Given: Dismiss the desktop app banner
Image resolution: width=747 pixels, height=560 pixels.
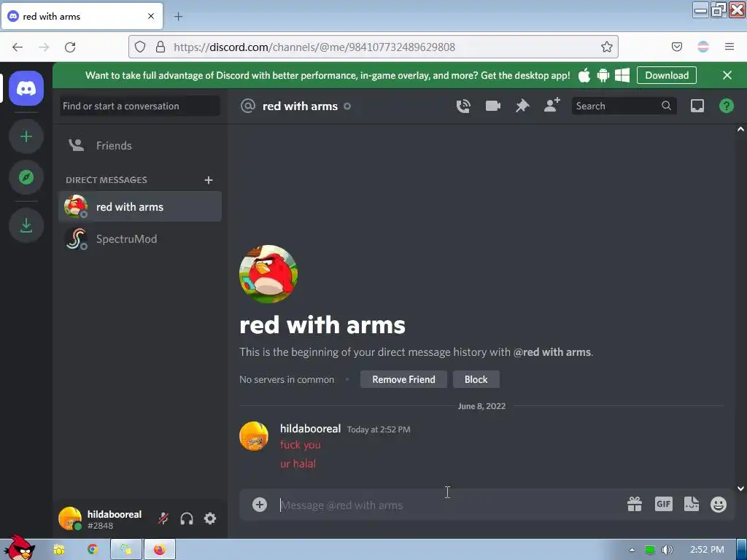Looking at the screenshot, I should (x=727, y=75).
